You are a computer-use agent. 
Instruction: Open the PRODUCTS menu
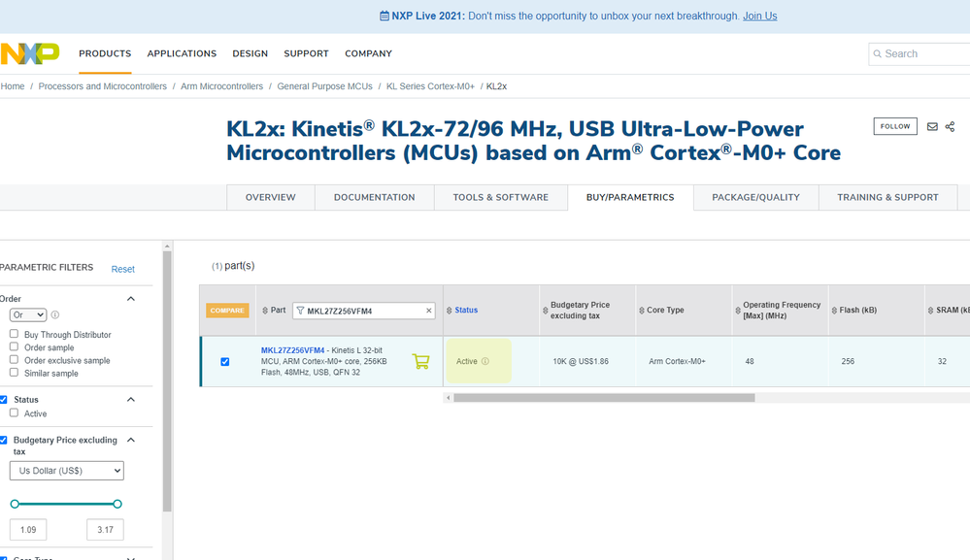coord(105,53)
